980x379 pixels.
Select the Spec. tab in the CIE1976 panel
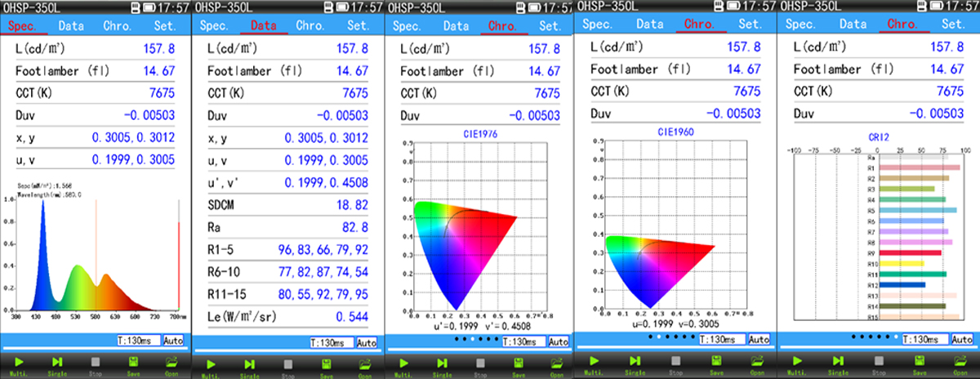click(408, 25)
